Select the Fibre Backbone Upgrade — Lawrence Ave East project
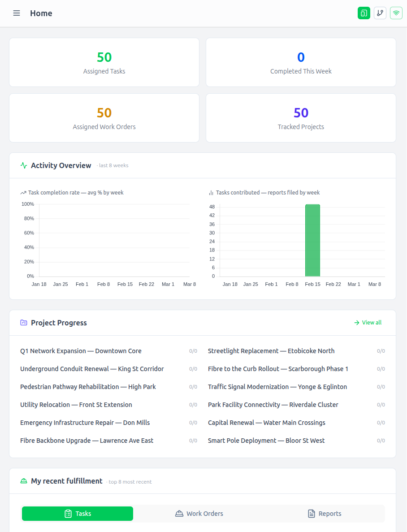This screenshot has width=407, height=532. tap(87, 441)
